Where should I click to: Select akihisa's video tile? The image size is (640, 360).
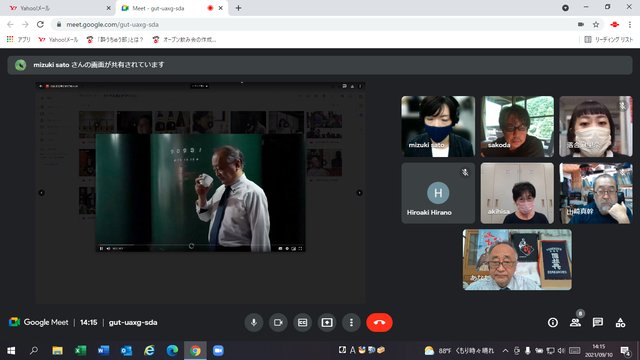click(517, 193)
